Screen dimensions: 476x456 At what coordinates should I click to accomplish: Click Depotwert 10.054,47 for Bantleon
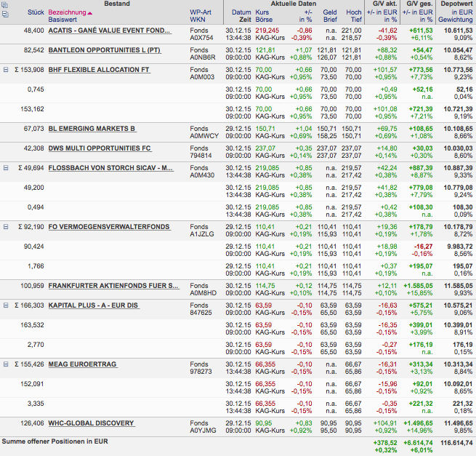pos(458,50)
